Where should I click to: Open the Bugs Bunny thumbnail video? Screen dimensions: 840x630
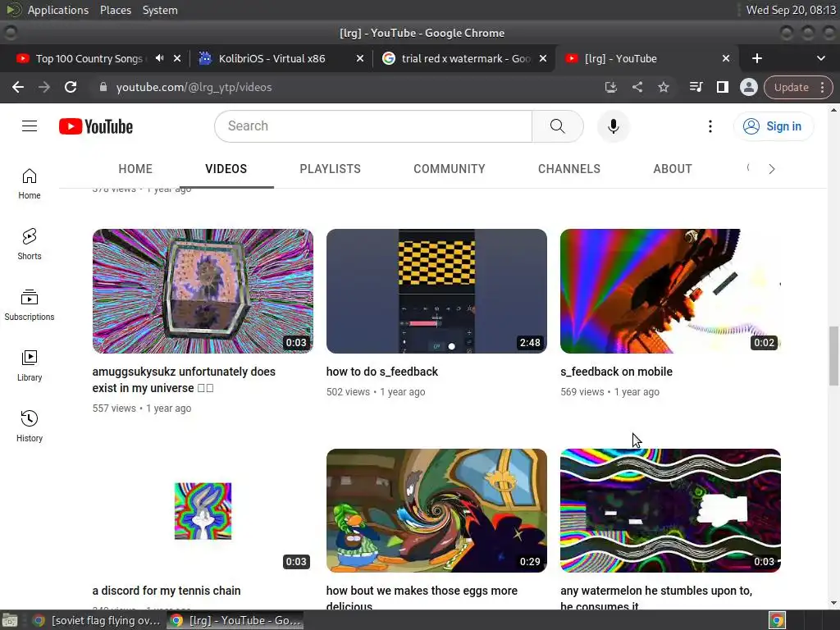(x=203, y=510)
